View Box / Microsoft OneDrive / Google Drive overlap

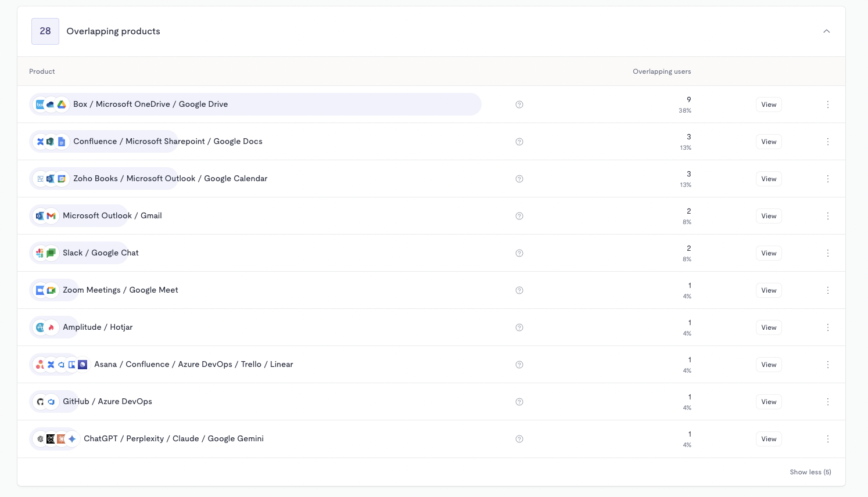click(x=769, y=105)
